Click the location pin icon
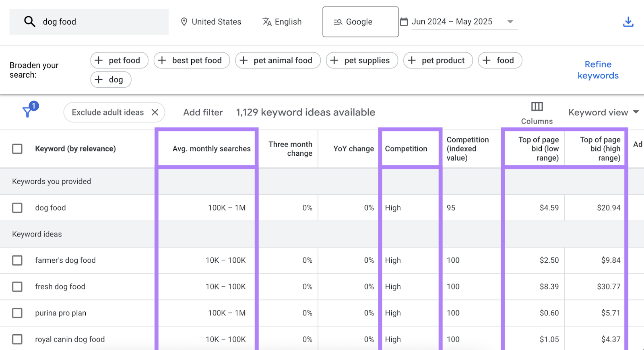 184,22
